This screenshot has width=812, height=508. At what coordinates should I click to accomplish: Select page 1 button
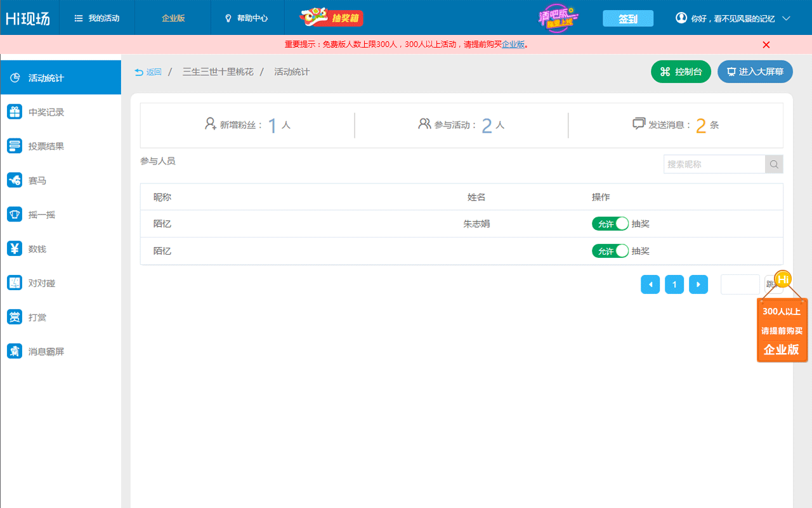tap(674, 284)
